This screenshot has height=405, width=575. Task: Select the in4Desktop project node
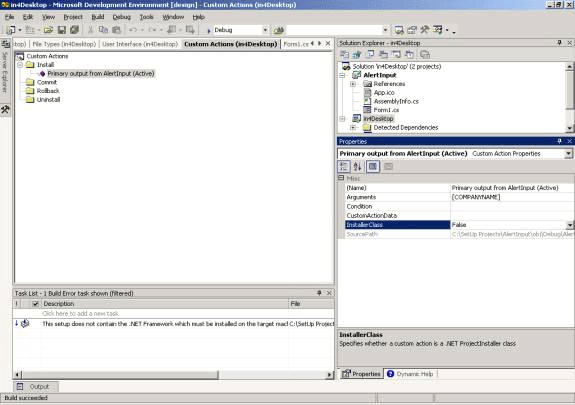(x=378, y=119)
